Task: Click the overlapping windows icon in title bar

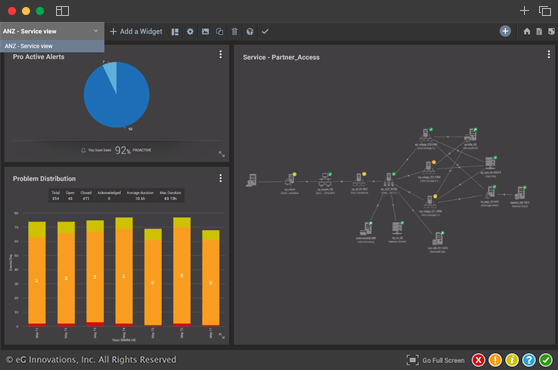Action: click(545, 11)
